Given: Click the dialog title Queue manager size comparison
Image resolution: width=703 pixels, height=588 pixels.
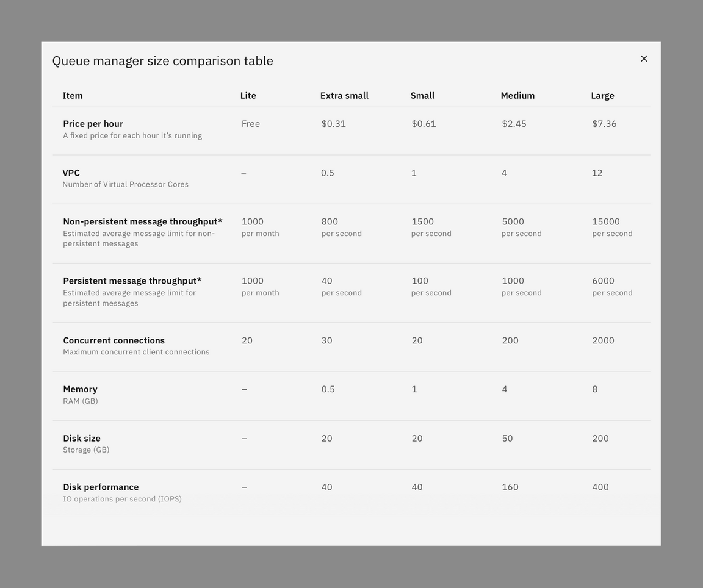Looking at the screenshot, I should point(162,60).
